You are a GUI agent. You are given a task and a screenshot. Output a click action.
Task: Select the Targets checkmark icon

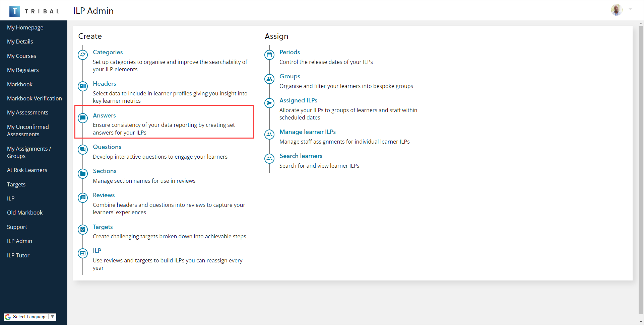click(82, 230)
